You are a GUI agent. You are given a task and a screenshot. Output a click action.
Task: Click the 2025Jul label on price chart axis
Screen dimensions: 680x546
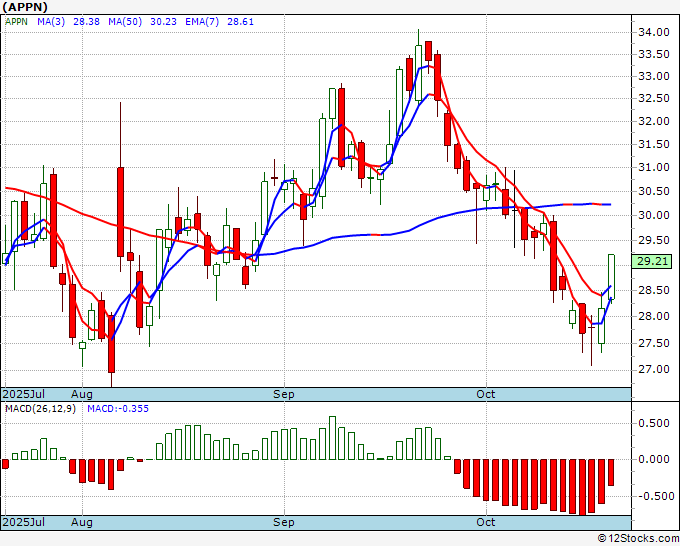[x=24, y=394]
